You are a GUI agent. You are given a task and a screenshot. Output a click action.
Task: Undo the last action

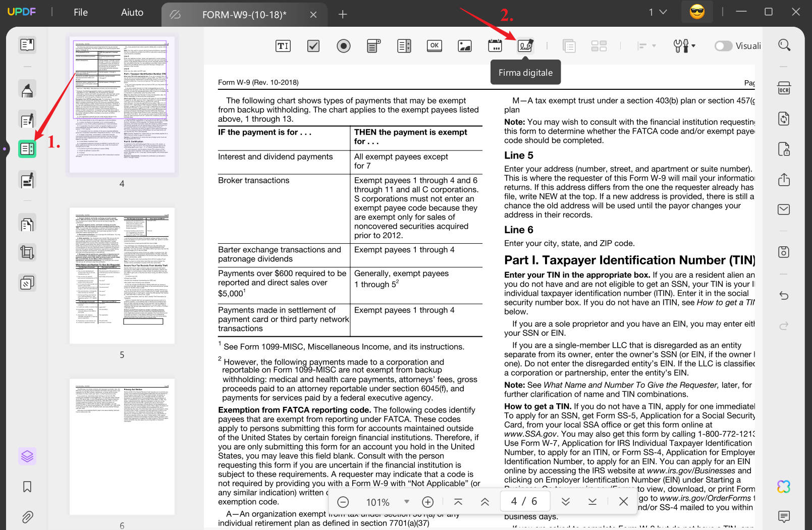point(784,295)
